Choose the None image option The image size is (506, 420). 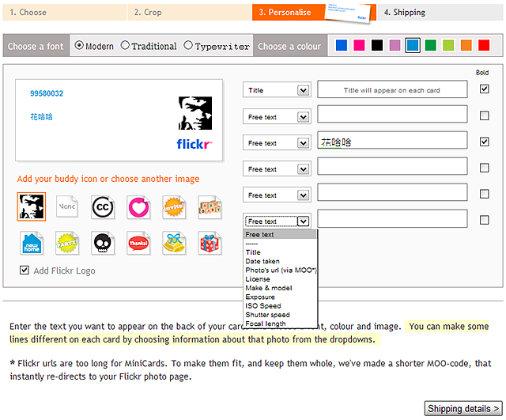click(x=66, y=206)
